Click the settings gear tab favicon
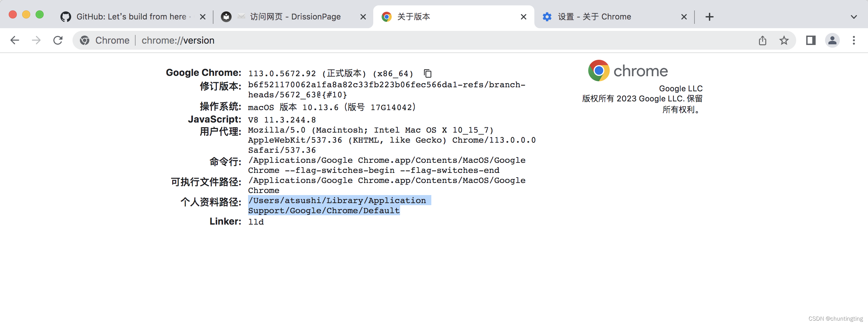Viewport: 868px width, 325px height. coord(547,17)
